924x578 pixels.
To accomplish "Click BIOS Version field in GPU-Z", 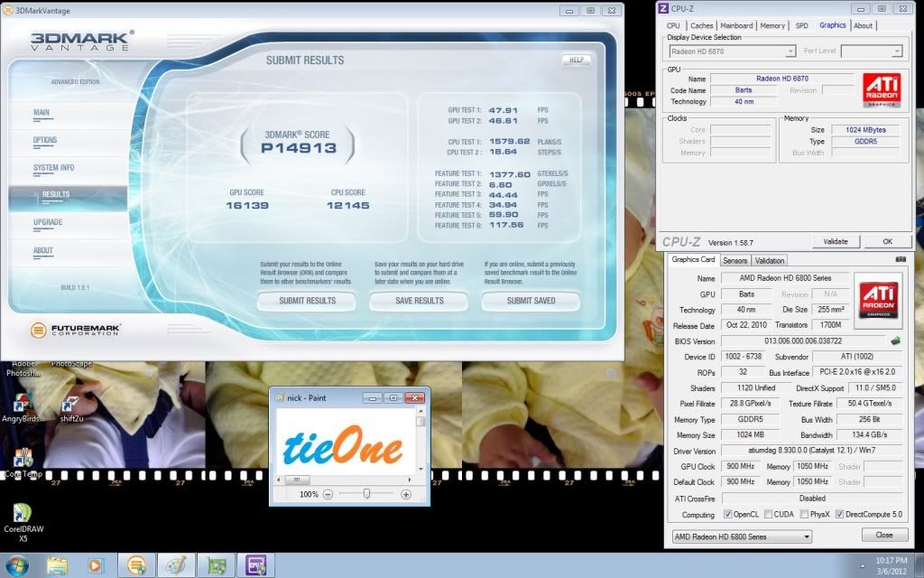I will pos(803,341).
